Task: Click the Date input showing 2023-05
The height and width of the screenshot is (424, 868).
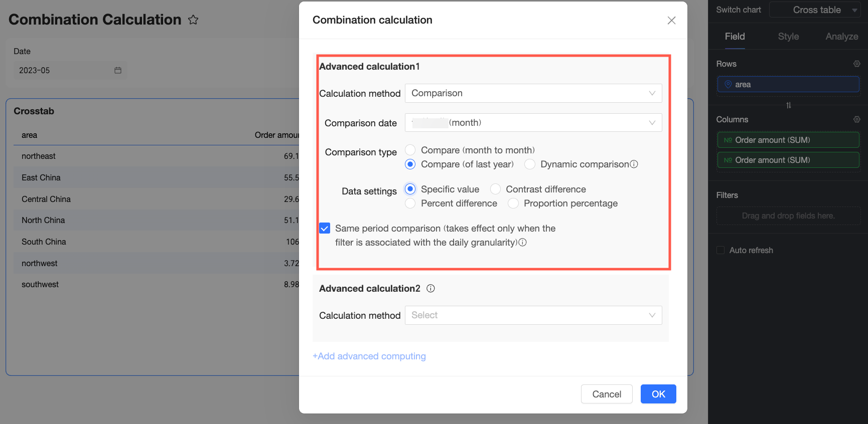Action: (x=70, y=70)
